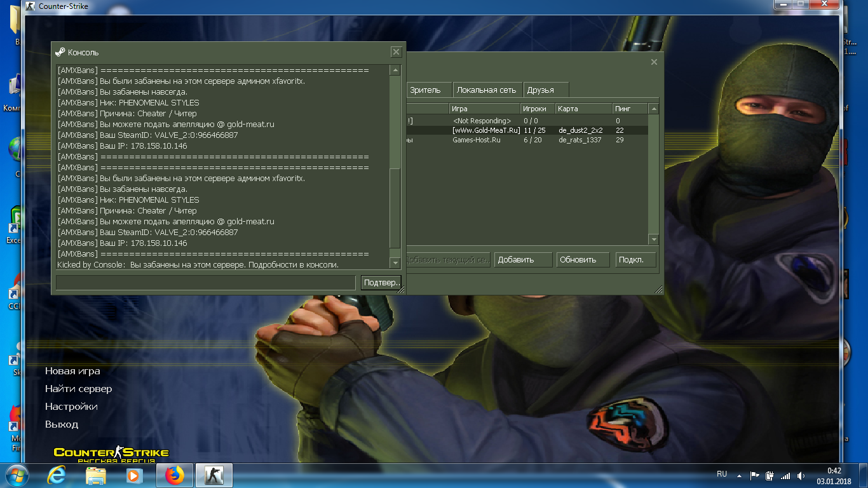Click the Добавить текущий сервер button
This screenshot has width=868, height=488.
[x=447, y=260]
